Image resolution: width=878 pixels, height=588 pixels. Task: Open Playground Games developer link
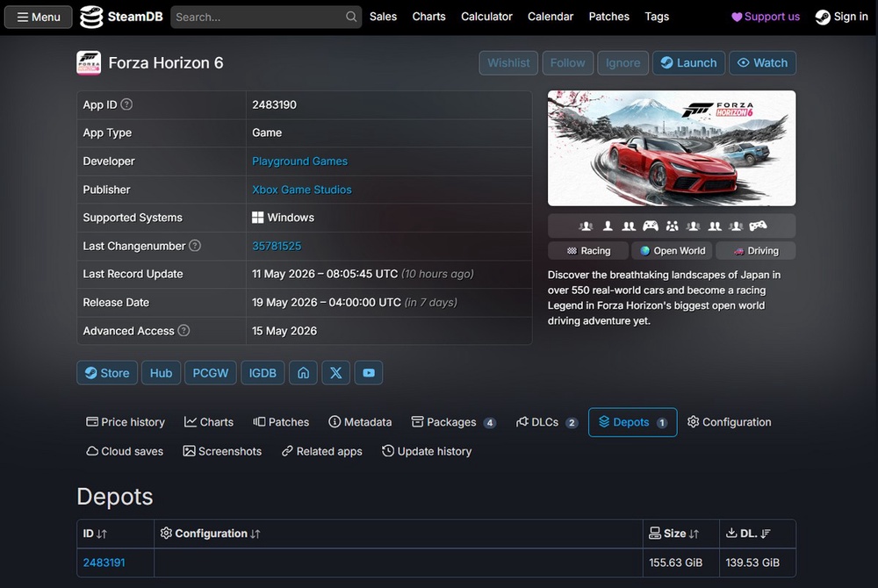(x=299, y=161)
